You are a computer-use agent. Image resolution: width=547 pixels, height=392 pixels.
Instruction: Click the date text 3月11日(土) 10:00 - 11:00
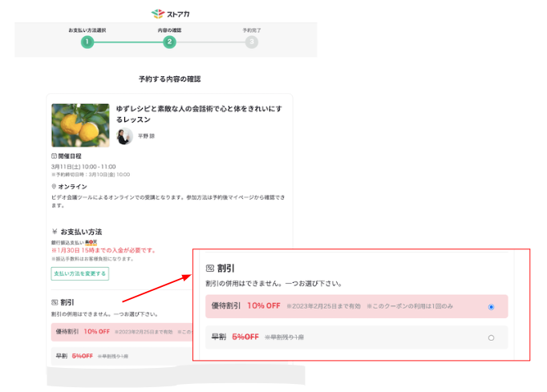[83, 167]
